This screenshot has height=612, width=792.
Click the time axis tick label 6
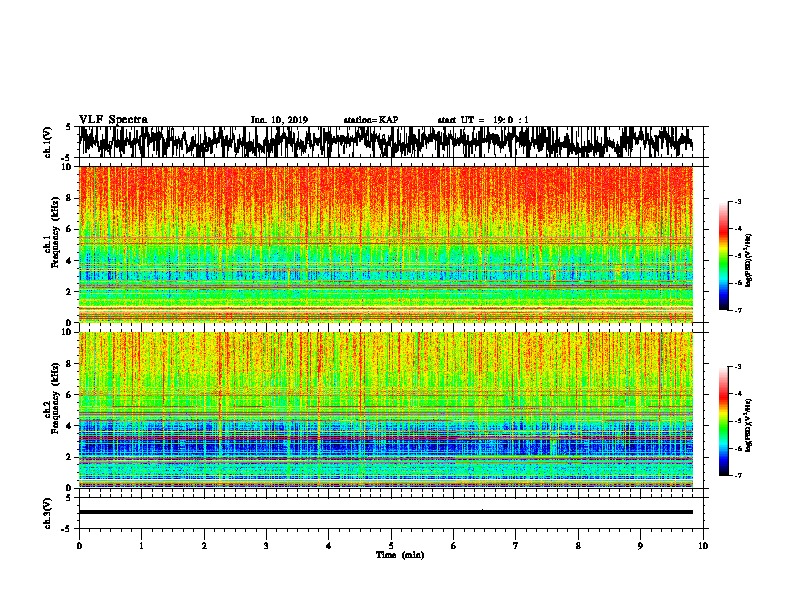454,546
